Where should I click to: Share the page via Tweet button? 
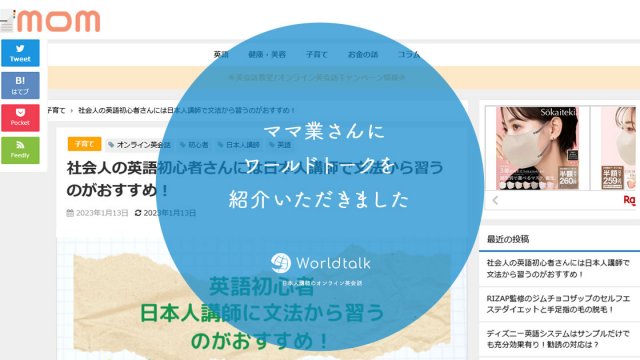pos(20,53)
